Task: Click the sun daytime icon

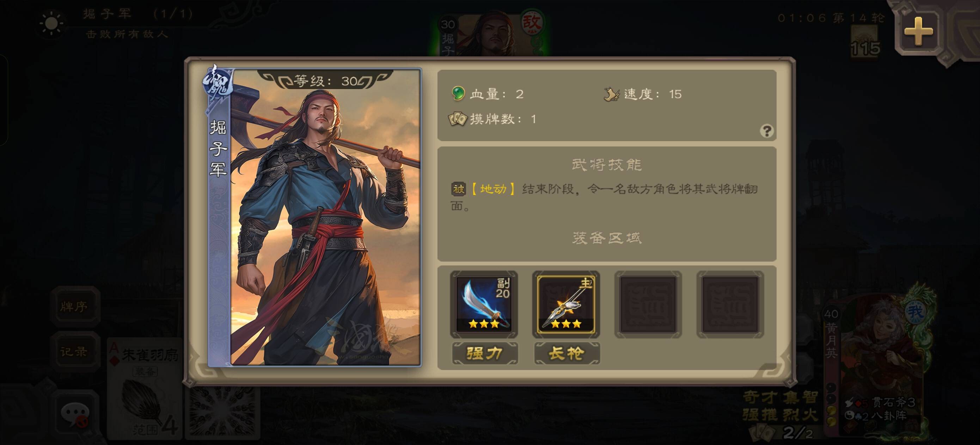Action: 52,24
